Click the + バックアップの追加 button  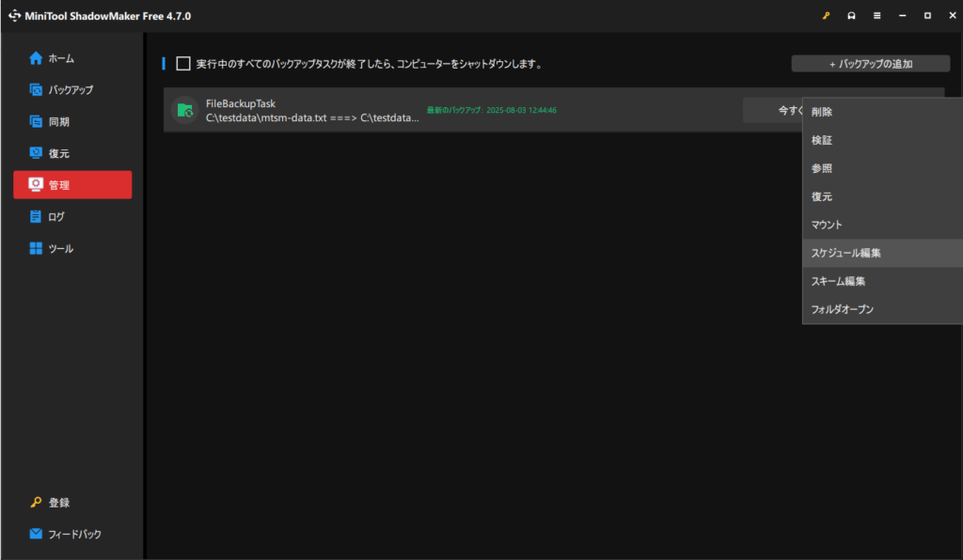point(870,64)
